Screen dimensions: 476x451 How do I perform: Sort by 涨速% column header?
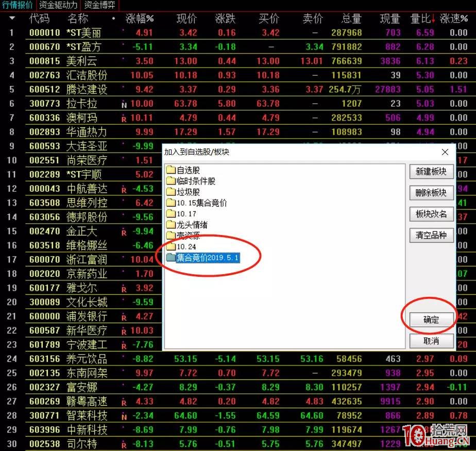pyautogui.click(x=453, y=19)
